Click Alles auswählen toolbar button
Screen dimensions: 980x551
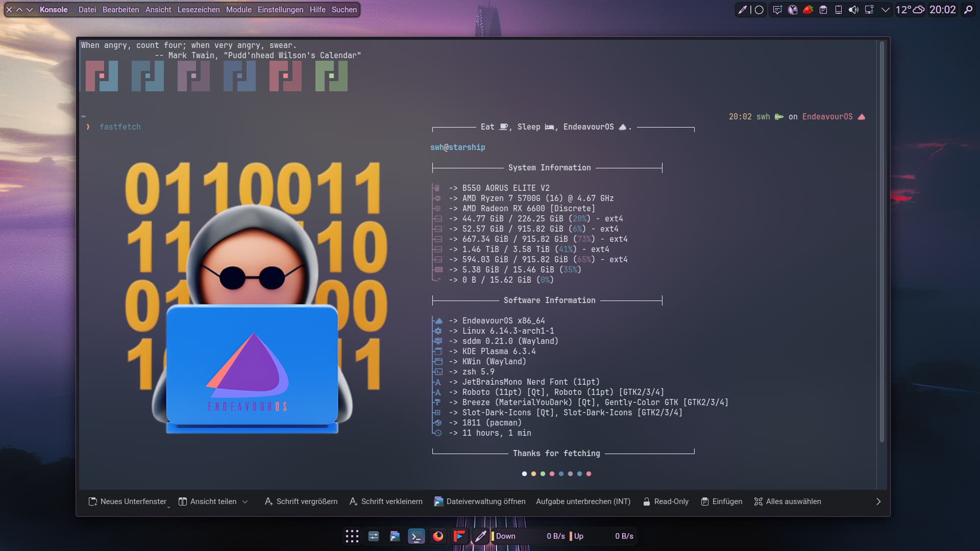click(x=788, y=502)
